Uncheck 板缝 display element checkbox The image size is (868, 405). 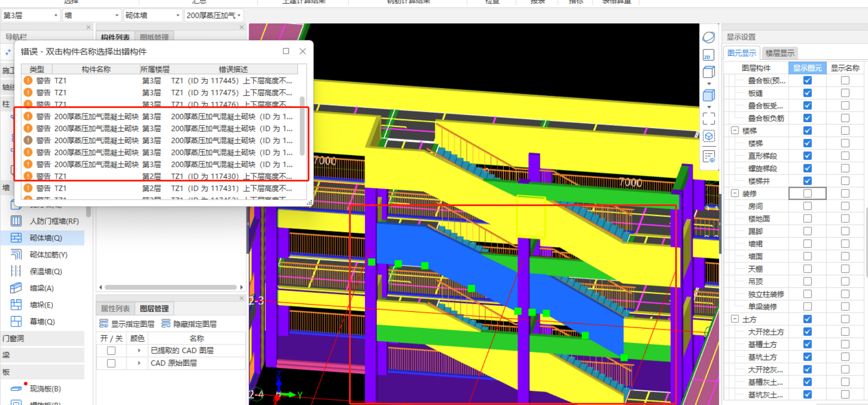point(807,93)
